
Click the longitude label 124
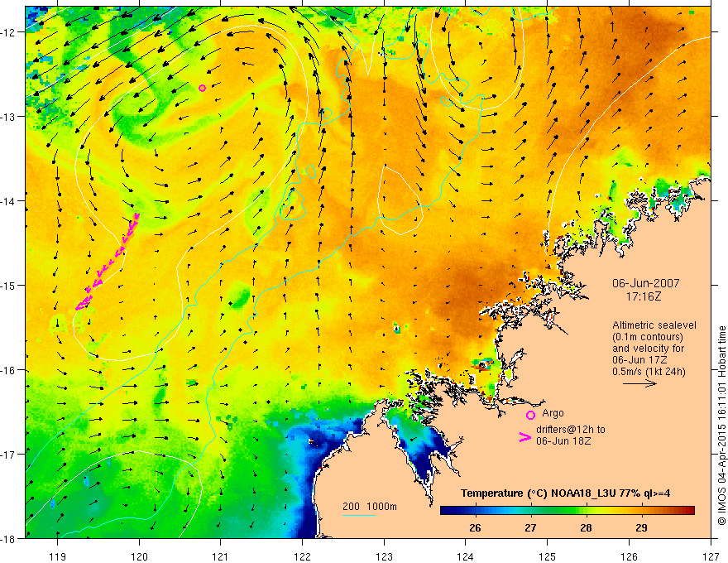tap(466, 556)
